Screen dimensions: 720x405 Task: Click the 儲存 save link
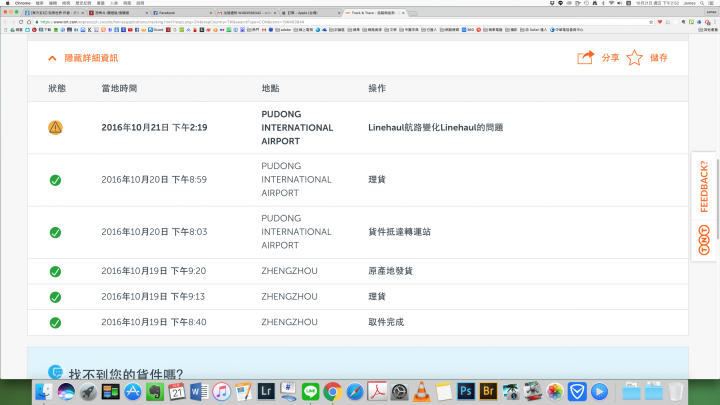(x=658, y=57)
